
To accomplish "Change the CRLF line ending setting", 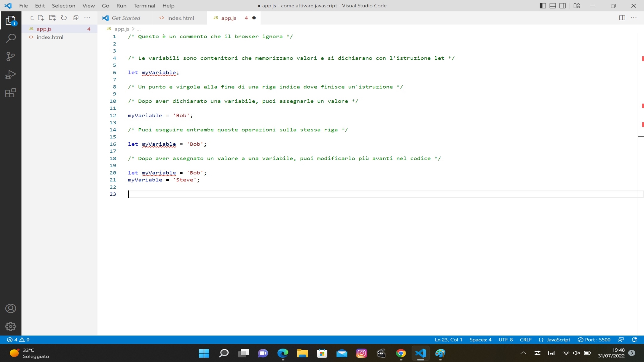I will point(525,340).
